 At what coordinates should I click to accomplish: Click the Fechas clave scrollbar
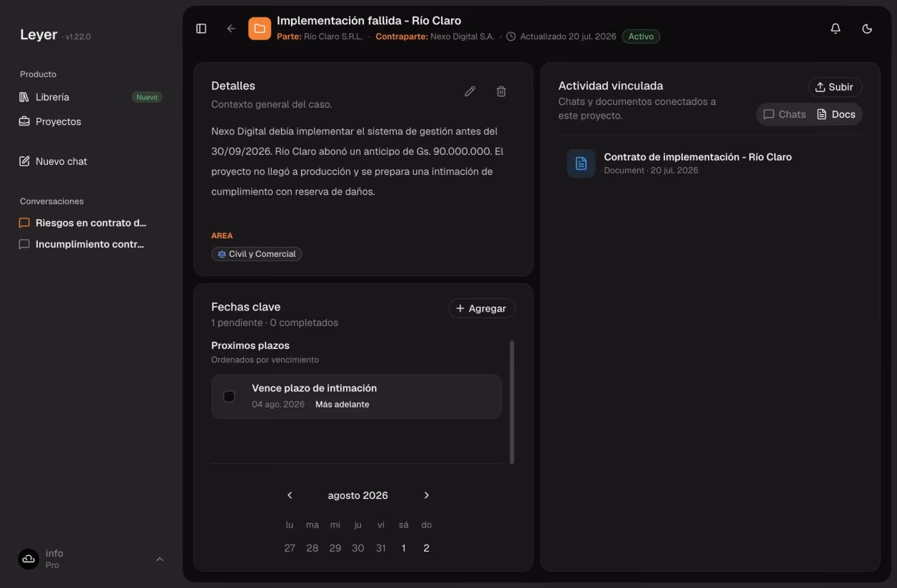[512, 402]
